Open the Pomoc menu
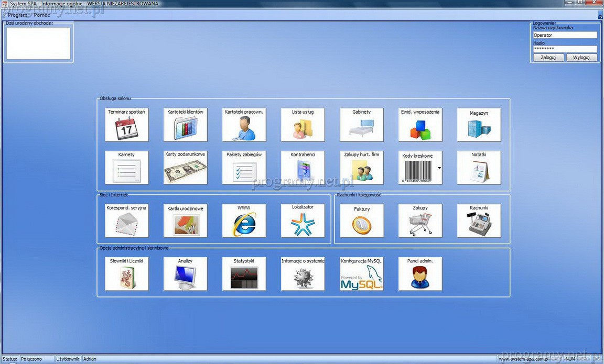This screenshot has height=364, width=604. (42, 15)
